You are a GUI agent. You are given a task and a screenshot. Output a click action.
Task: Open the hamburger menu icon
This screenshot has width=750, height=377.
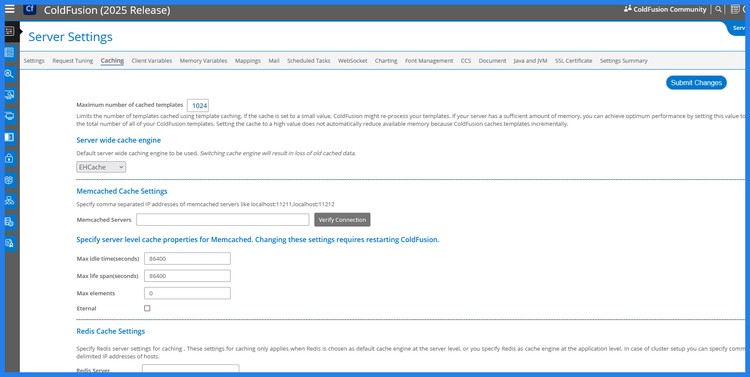pyautogui.click(x=10, y=9)
